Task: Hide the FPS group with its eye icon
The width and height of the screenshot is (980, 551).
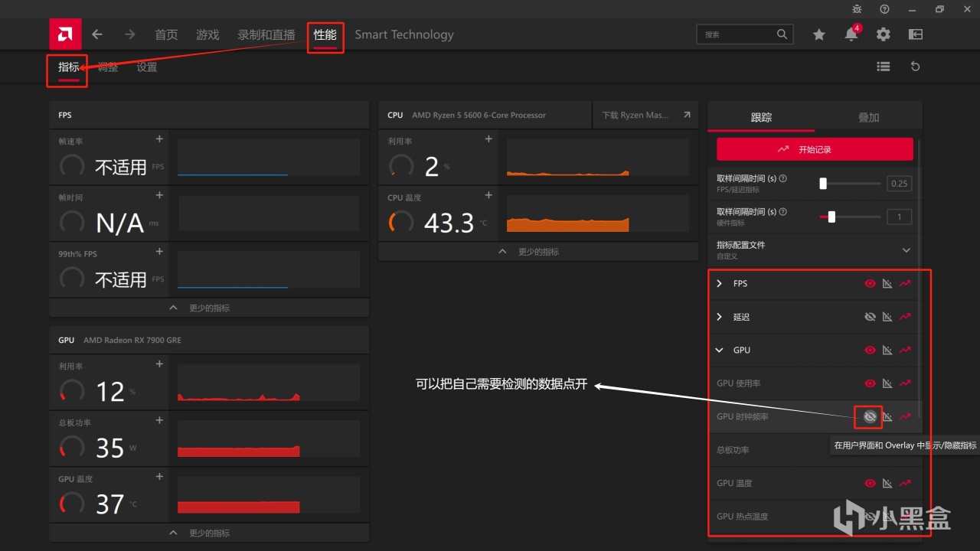Action: click(870, 283)
